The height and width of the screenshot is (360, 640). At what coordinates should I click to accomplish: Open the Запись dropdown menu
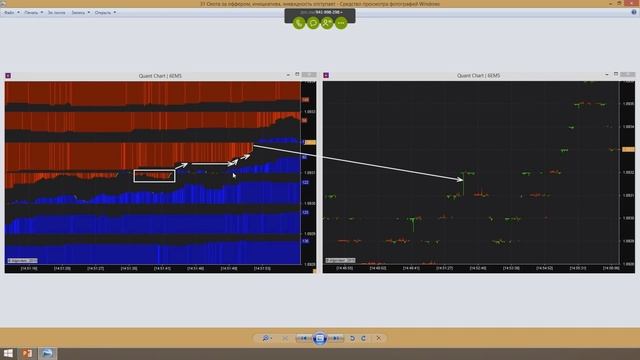tap(80, 13)
